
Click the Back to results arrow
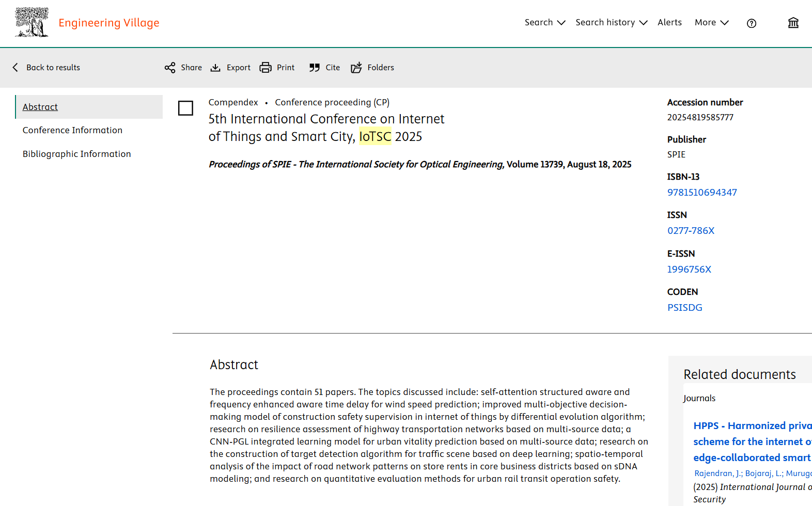coord(15,68)
